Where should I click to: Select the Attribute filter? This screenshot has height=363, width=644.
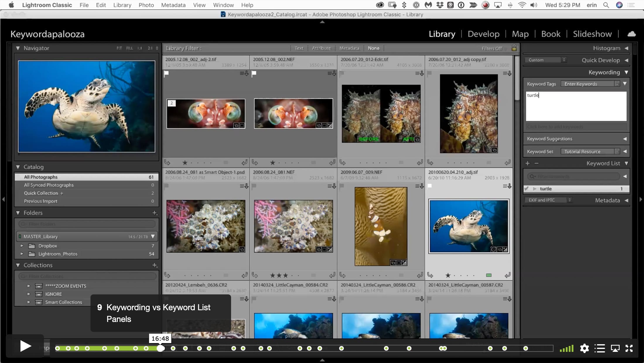321,48
